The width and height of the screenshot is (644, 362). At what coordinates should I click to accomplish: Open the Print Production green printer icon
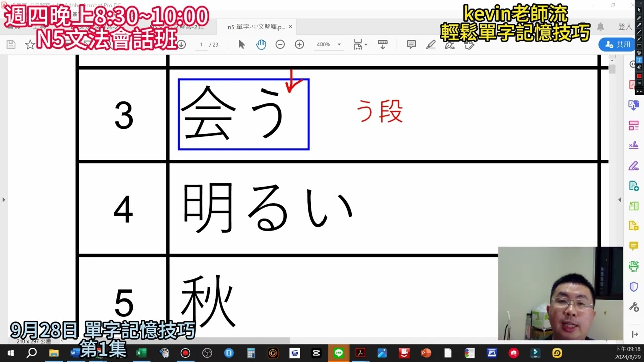pos(634,266)
